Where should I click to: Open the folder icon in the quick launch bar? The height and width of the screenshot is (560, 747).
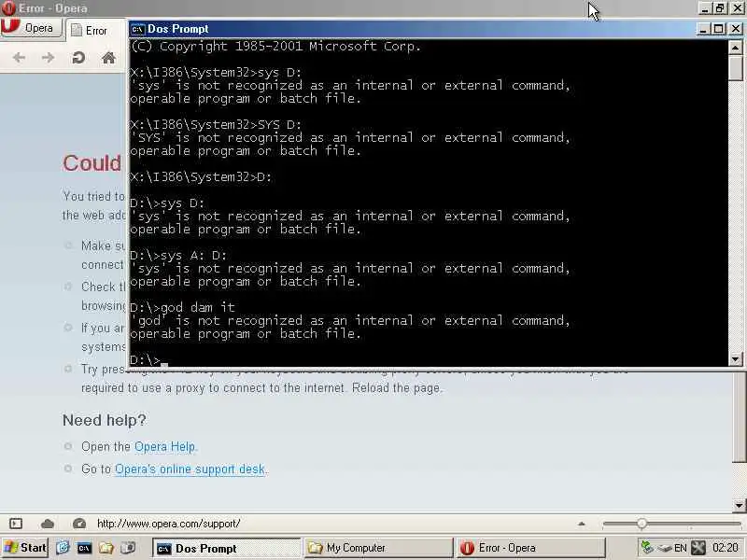106,548
